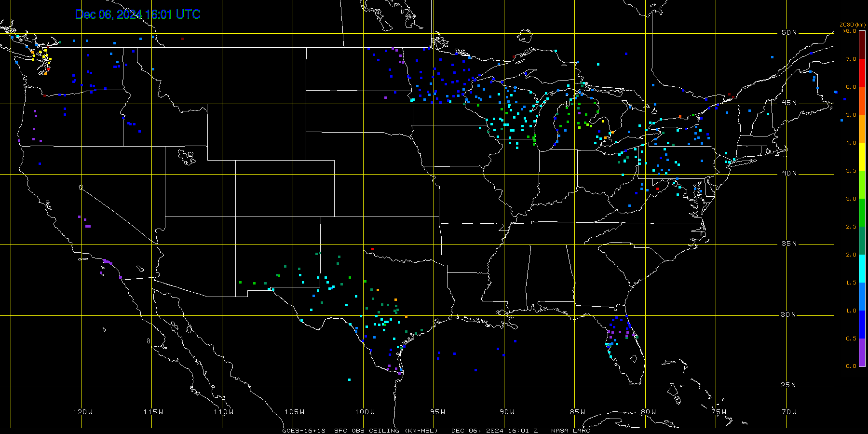Click the Dec 06, 2024 16:01 UTC timestamp title
The image size is (868, 434).
[138, 14]
